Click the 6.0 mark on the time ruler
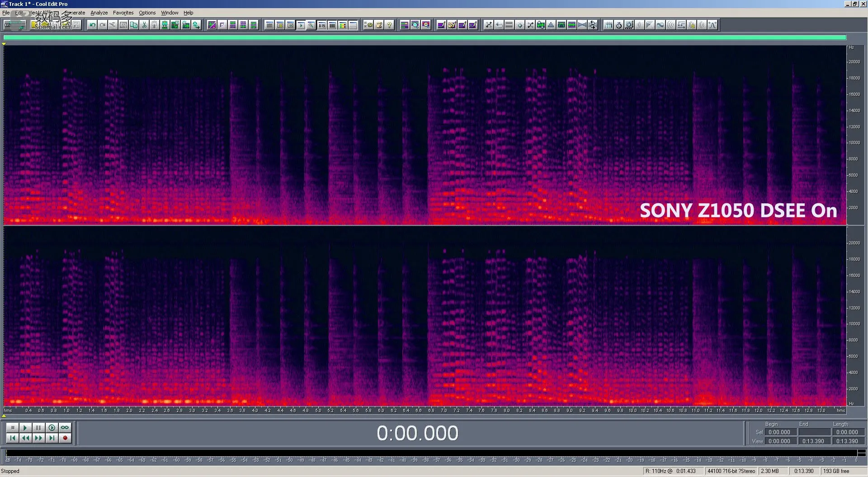 [x=381, y=411]
